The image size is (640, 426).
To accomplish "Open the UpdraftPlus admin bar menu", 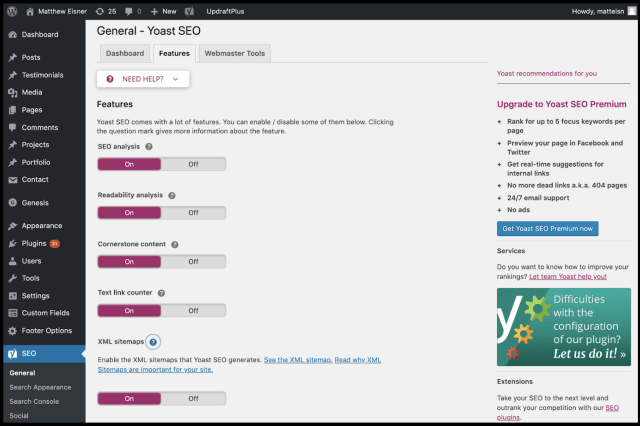I will click(225, 11).
